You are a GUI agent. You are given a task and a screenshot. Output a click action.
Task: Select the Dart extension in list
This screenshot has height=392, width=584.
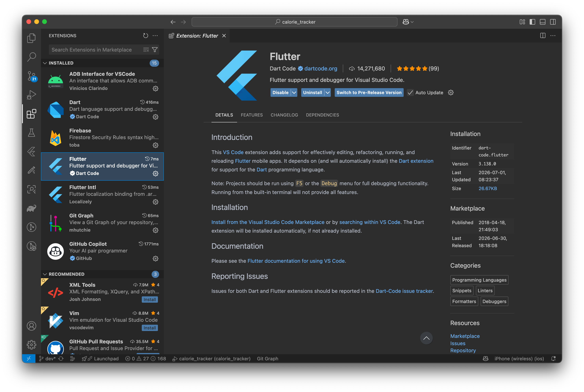point(102,109)
